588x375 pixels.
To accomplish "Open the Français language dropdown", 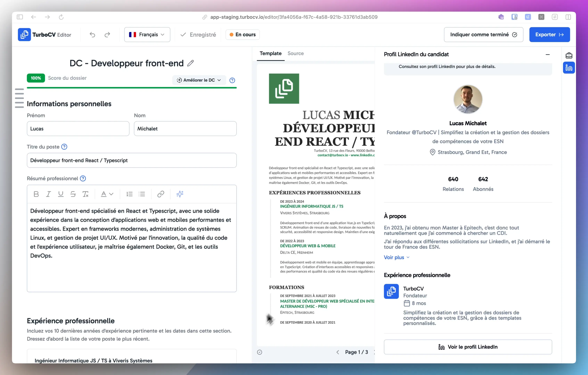I will click(147, 35).
